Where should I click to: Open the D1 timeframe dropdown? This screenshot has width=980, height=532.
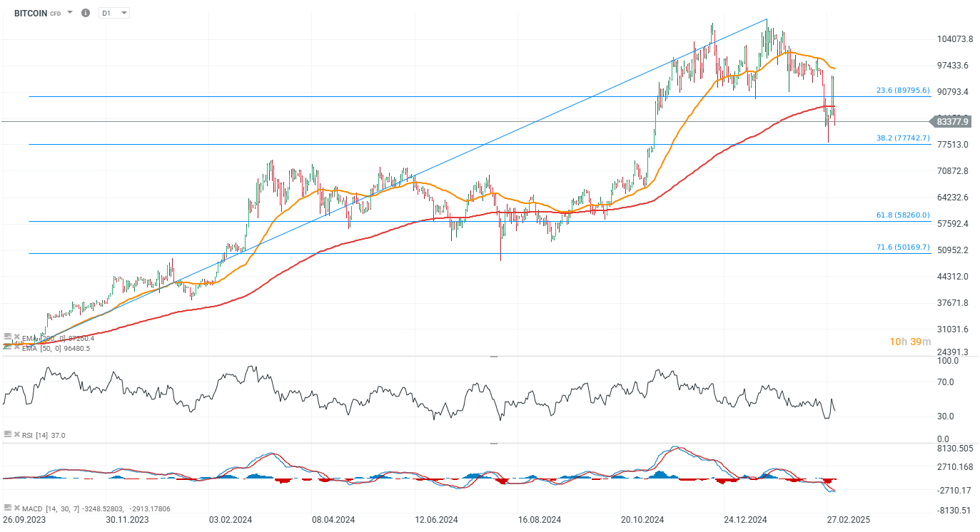(x=114, y=13)
